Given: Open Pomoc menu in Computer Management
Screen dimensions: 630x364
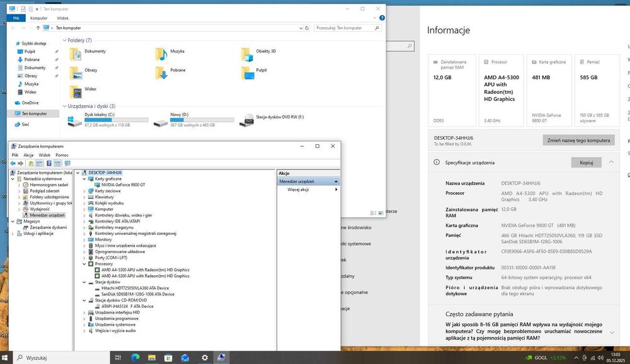Looking at the screenshot, I should (x=62, y=155).
